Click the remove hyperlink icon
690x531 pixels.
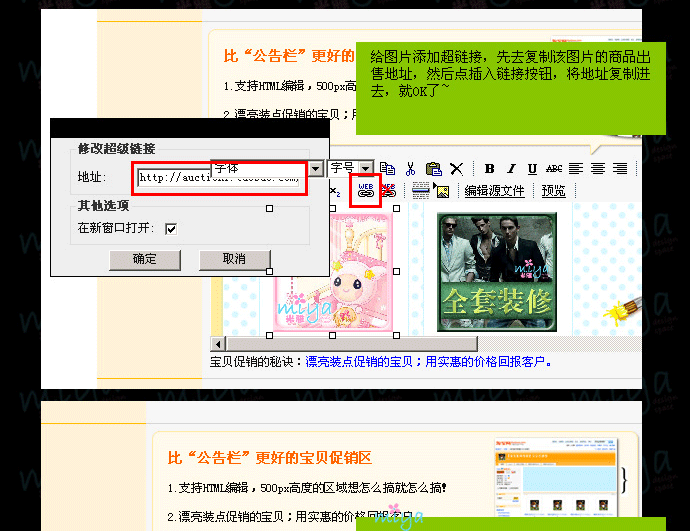(x=389, y=190)
